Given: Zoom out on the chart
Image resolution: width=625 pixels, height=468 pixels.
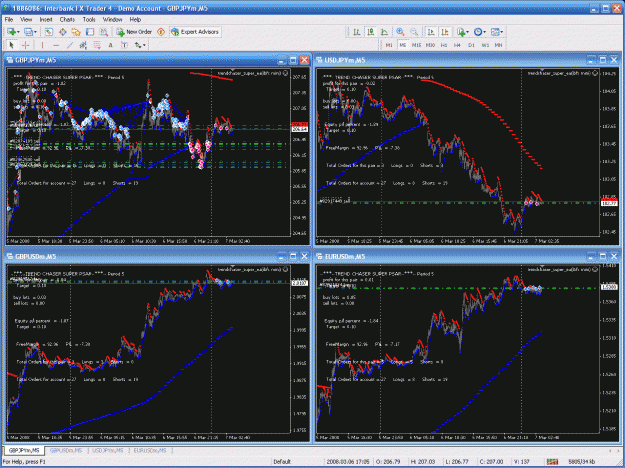Looking at the screenshot, I should (x=414, y=32).
